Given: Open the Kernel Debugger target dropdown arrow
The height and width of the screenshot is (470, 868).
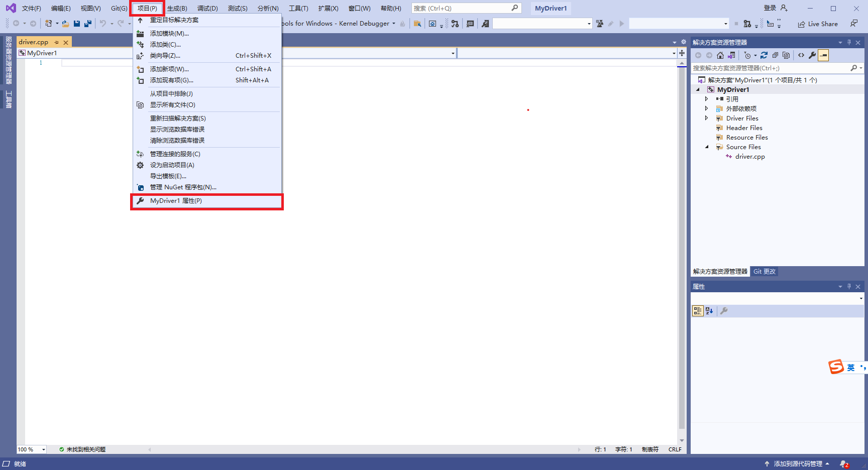Looking at the screenshot, I should click(394, 24).
